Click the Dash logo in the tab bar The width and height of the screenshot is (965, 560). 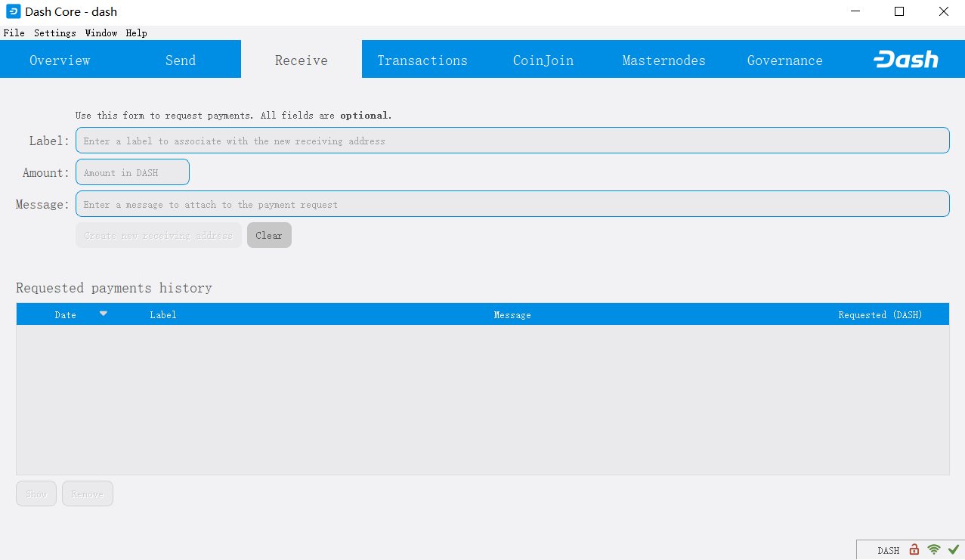(x=906, y=60)
